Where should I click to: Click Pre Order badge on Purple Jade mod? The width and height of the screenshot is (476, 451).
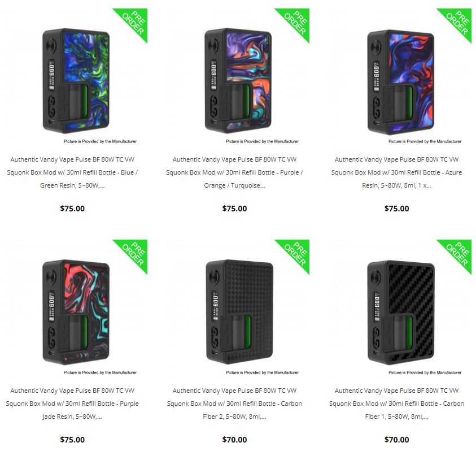tap(134, 253)
